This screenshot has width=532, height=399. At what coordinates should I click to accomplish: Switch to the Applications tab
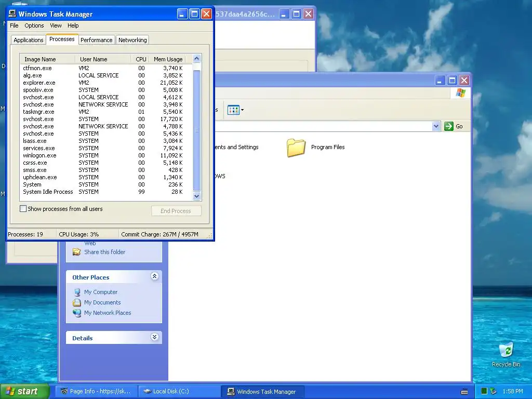coord(29,40)
